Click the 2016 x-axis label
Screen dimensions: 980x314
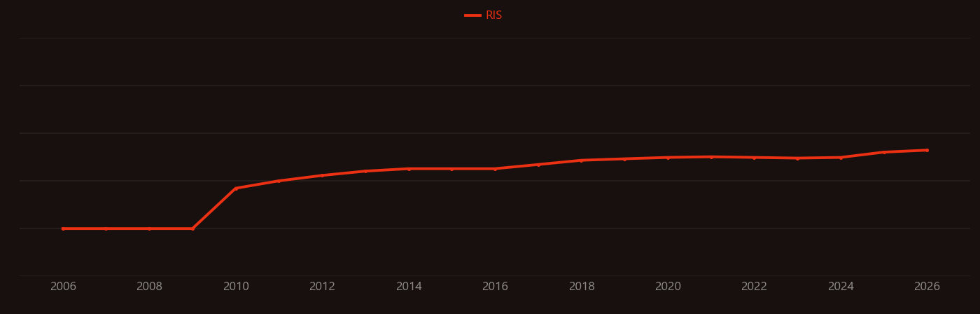point(495,287)
